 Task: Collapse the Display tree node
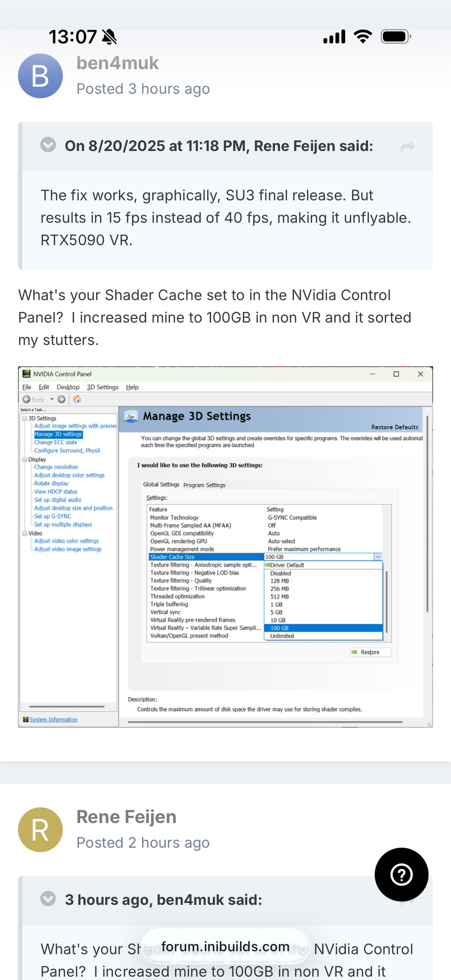point(25,459)
